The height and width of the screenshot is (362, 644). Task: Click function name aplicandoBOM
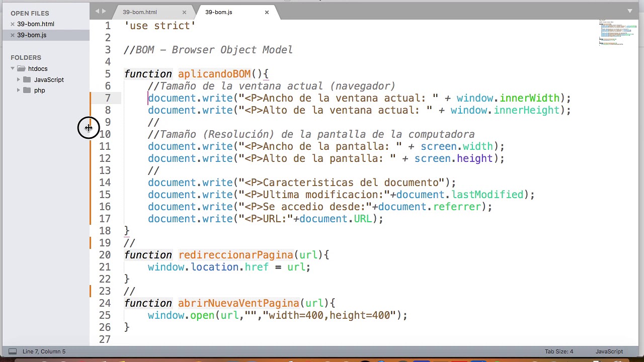[x=214, y=74]
